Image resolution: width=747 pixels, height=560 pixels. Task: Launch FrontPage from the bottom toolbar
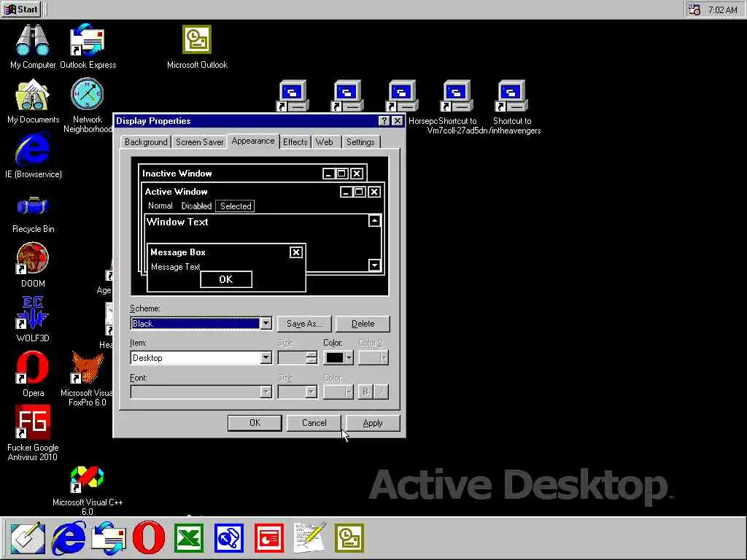[228, 538]
